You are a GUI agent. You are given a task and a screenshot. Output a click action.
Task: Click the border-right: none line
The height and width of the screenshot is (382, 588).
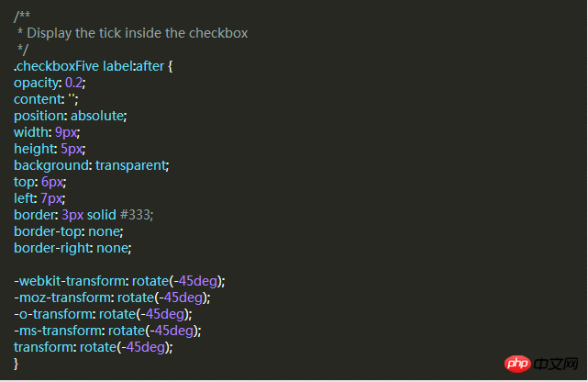[72, 248]
